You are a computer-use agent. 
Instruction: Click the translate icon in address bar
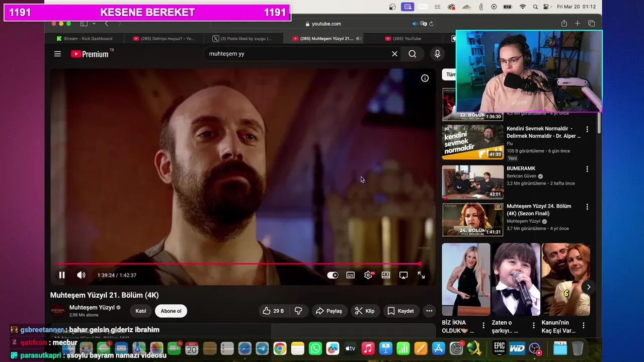(424, 24)
